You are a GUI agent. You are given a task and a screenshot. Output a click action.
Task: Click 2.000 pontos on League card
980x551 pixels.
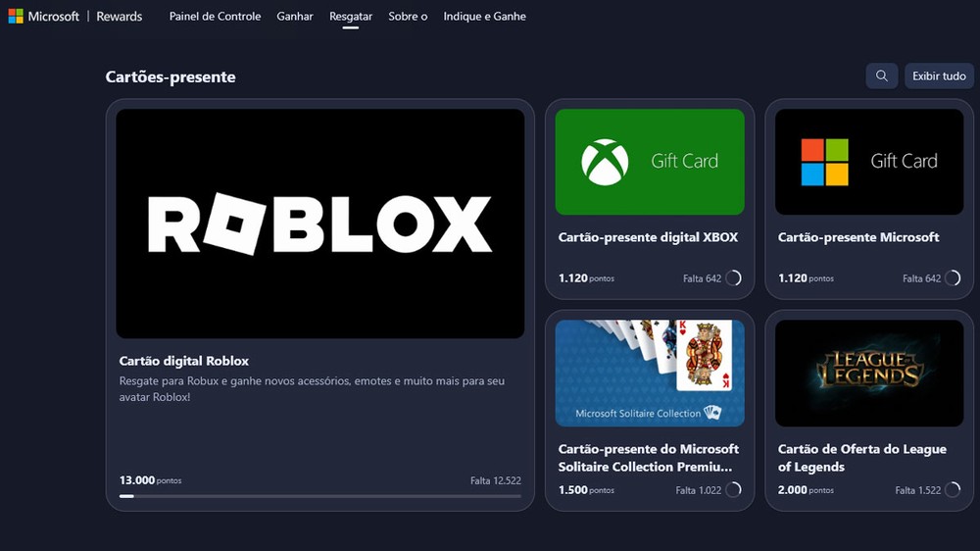[806, 490]
